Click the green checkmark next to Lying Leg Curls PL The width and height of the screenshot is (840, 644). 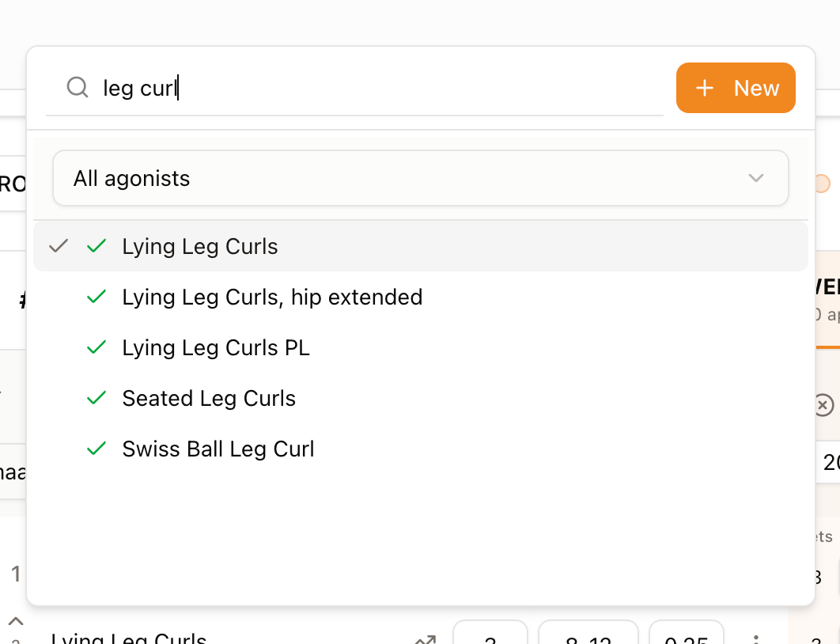tap(96, 347)
